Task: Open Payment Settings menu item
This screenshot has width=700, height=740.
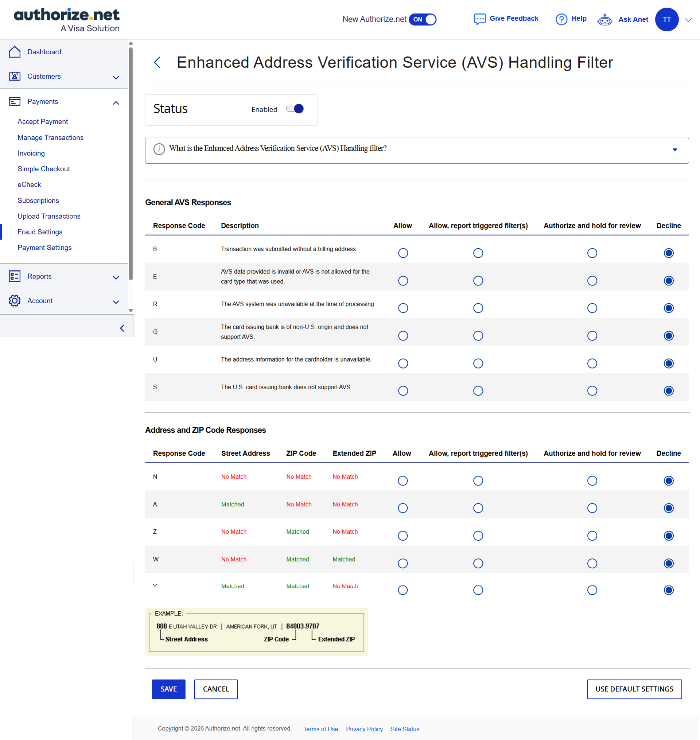Action: (44, 248)
